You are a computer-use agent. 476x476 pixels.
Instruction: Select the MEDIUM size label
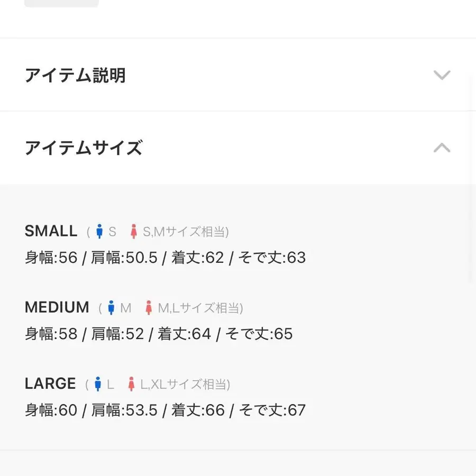pyautogui.click(x=57, y=307)
